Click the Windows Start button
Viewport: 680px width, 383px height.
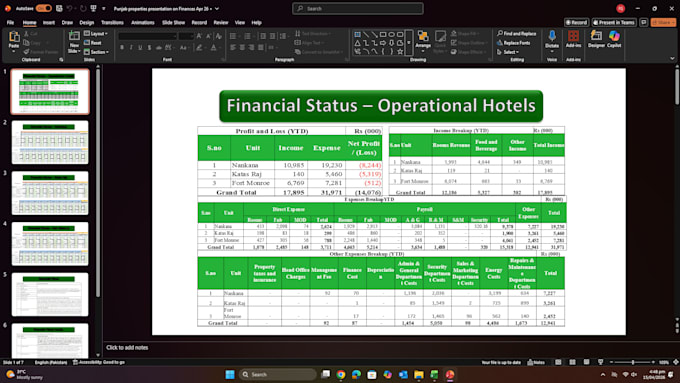click(230, 374)
